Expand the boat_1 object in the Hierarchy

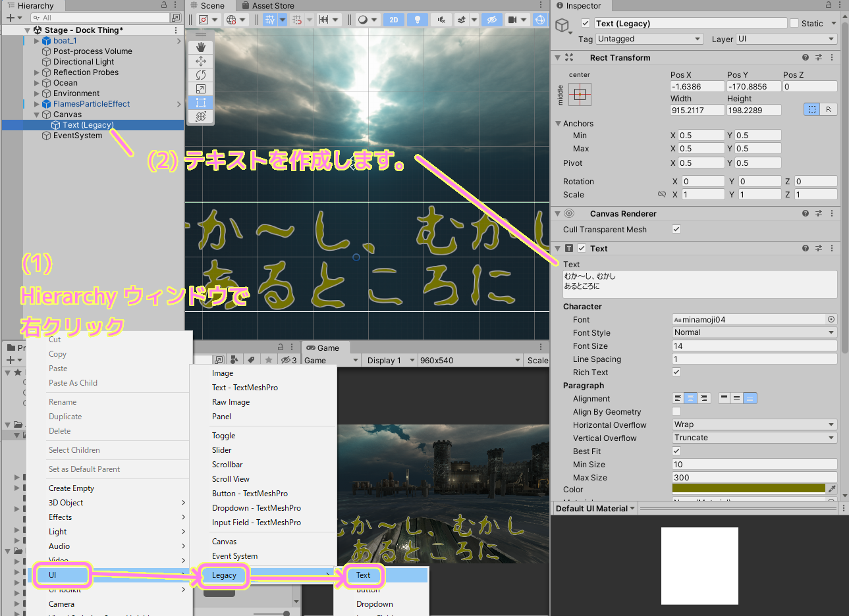click(36, 40)
